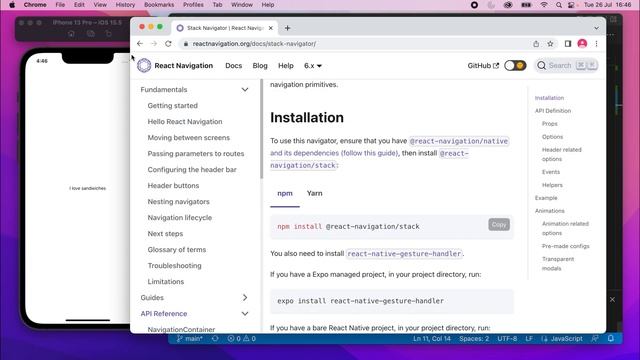Open Moving between screens page
The width and height of the screenshot is (640, 360).
click(x=189, y=138)
